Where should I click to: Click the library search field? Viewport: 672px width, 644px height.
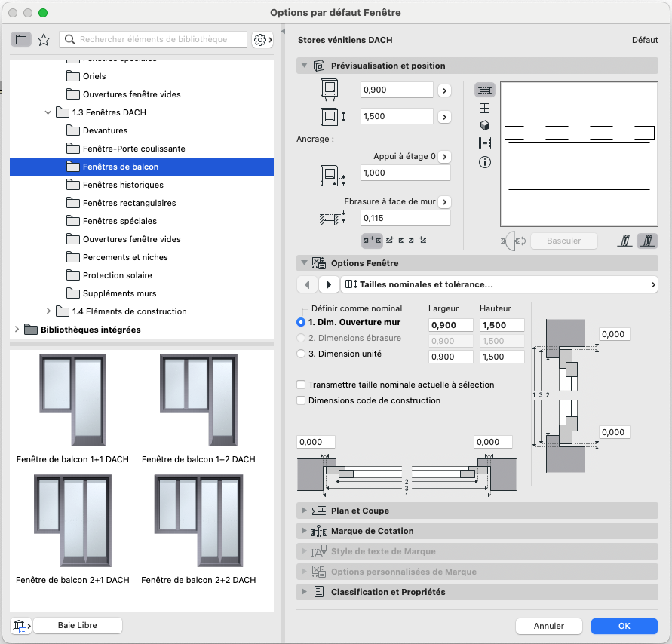[153, 39]
